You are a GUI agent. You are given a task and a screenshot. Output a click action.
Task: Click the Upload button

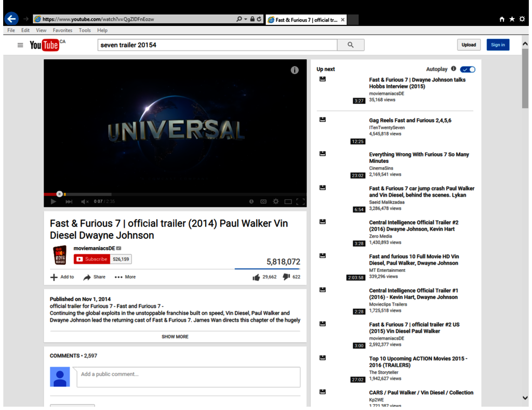click(x=469, y=45)
